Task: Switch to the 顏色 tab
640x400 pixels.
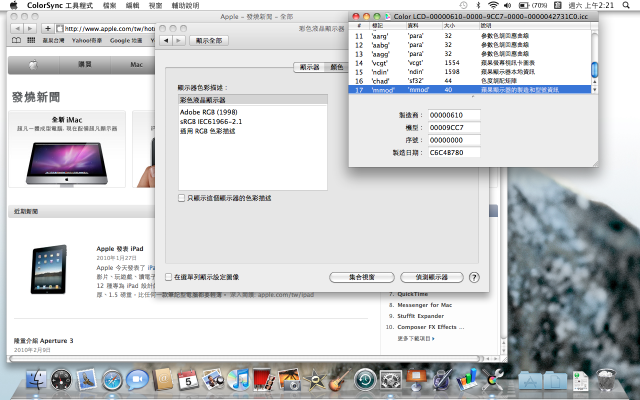Action: coord(336,67)
